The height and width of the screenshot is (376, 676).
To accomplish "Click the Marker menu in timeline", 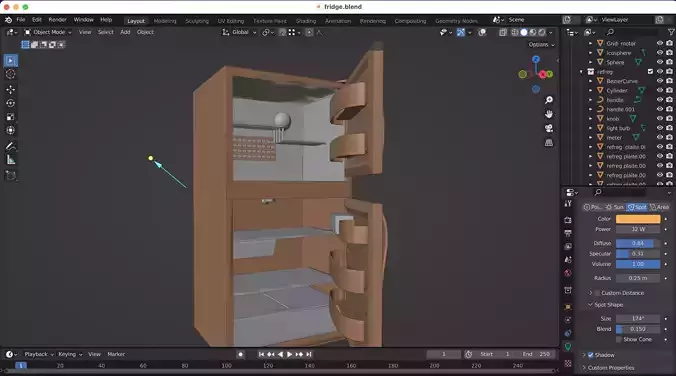I will (116, 354).
